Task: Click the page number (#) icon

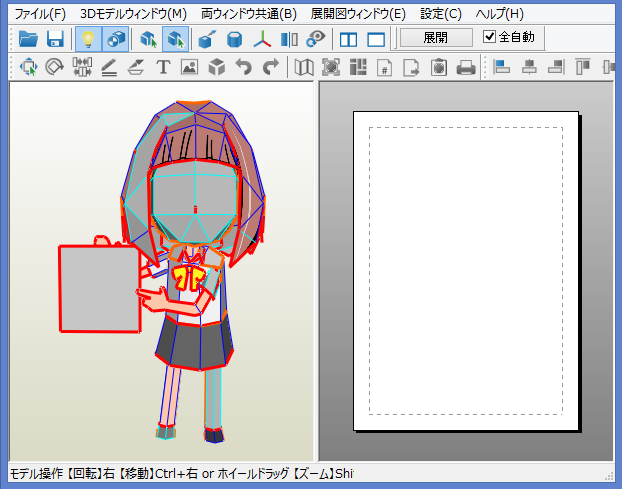Action: (384, 67)
